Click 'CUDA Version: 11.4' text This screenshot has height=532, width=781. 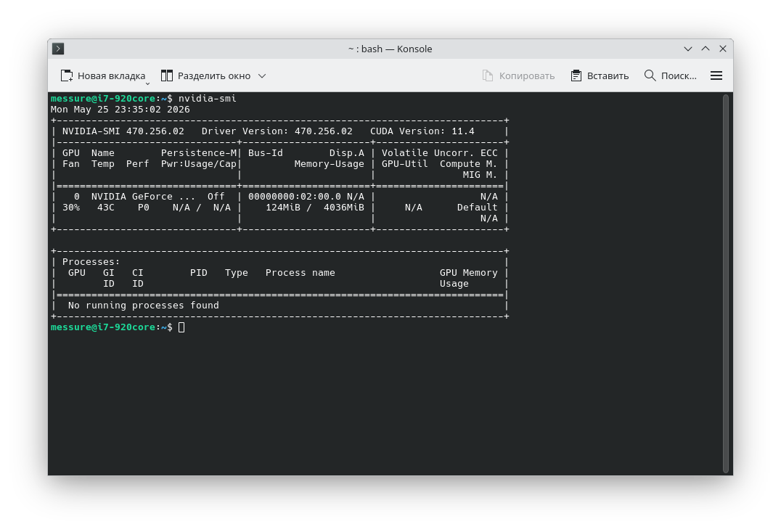pyautogui.click(x=422, y=131)
